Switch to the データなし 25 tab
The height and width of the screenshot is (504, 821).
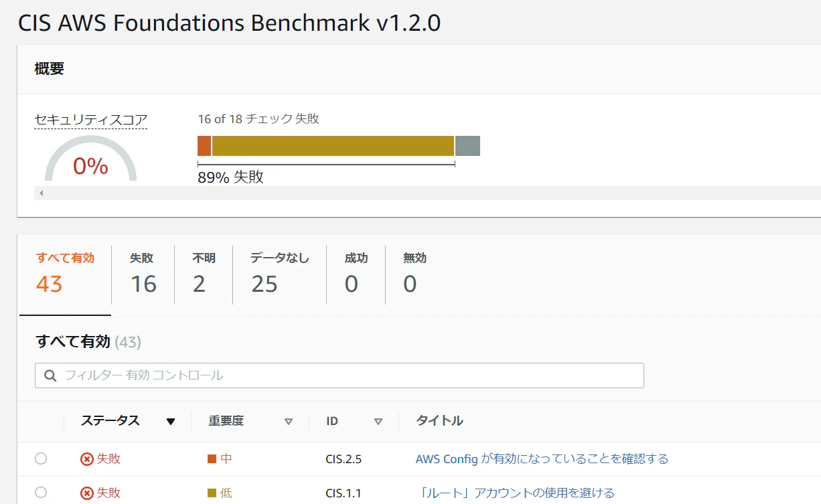pos(280,274)
